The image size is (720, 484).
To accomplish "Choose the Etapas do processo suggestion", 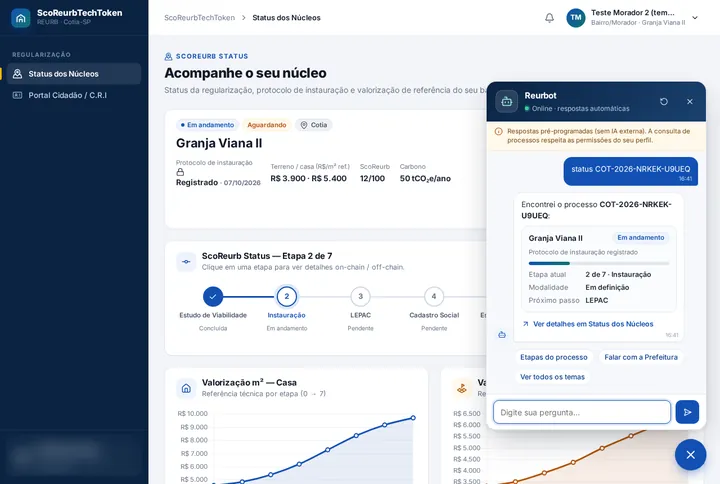I will [x=554, y=357].
